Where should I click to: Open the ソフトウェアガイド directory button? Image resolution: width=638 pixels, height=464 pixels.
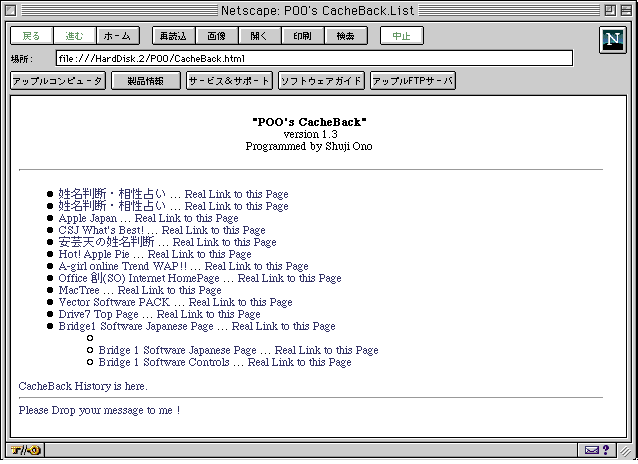tap(321, 81)
